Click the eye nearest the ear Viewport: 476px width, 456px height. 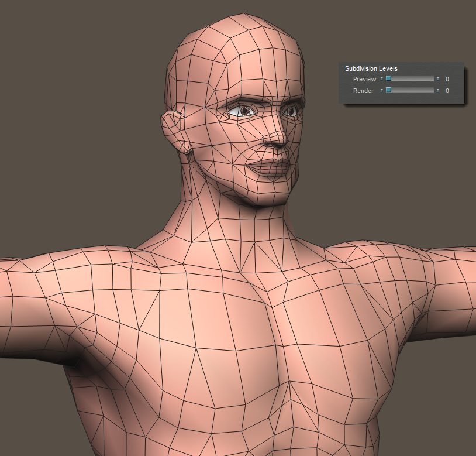coord(242,110)
